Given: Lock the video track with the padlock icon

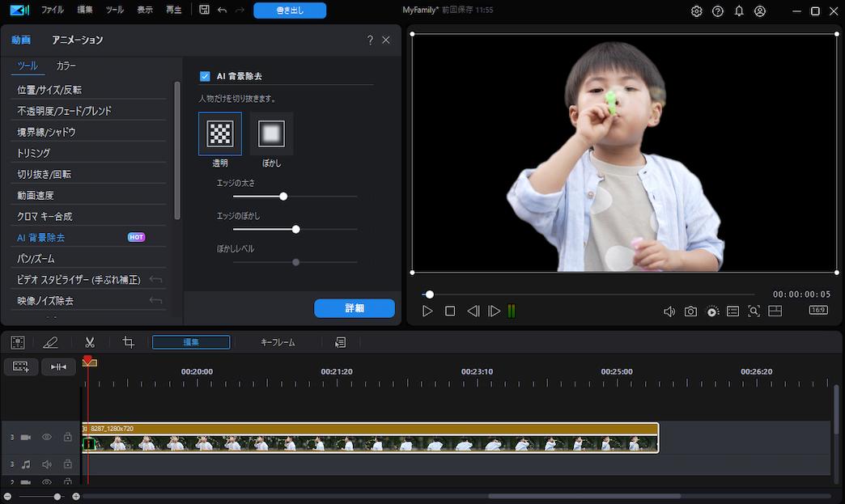Looking at the screenshot, I should (68, 437).
